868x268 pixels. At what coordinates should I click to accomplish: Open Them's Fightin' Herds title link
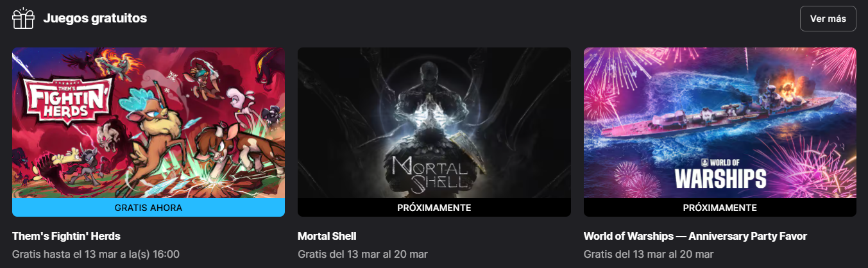pyautogui.click(x=66, y=236)
